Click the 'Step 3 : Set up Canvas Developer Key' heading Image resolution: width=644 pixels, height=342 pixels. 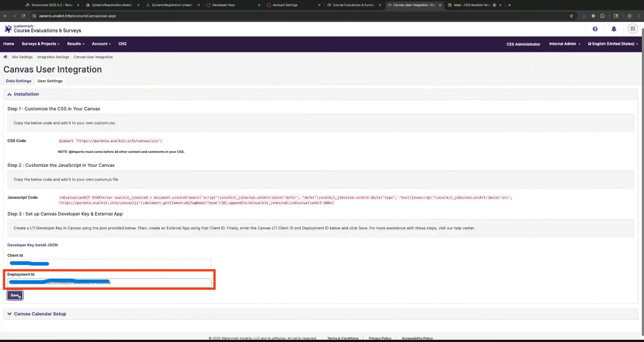pyautogui.click(x=65, y=214)
